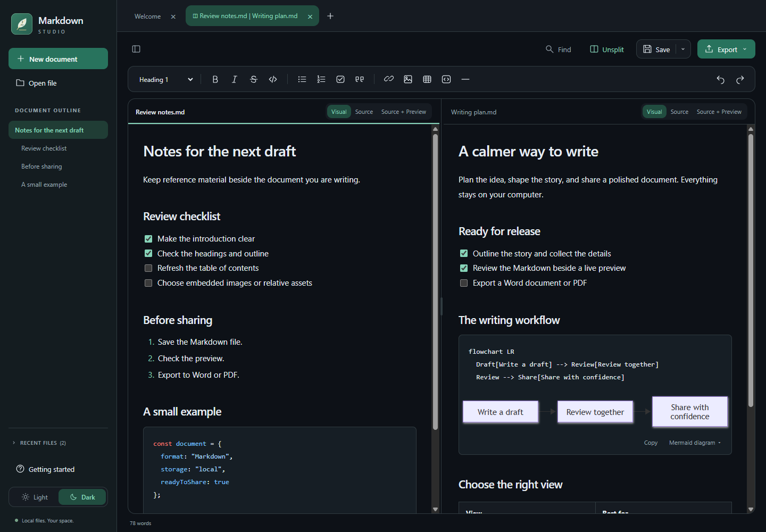Check 'Export a Word document or PDF'
The height and width of the screenshot is (532, 766).
tap(464, 283)
